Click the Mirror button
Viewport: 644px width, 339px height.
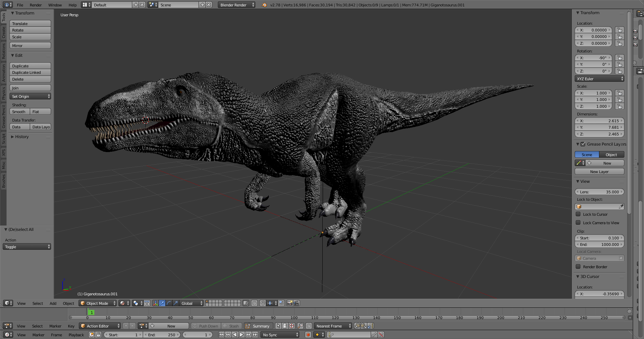click(30, 46)
